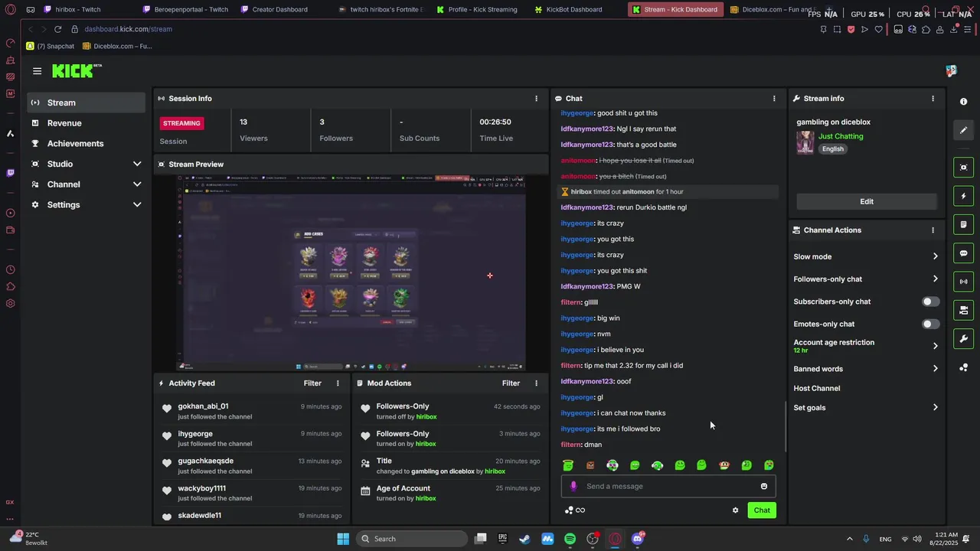This screenshot has height=551, width=980.
Task: Click the purple microphone icon in chat box
Action: (573, 487)
